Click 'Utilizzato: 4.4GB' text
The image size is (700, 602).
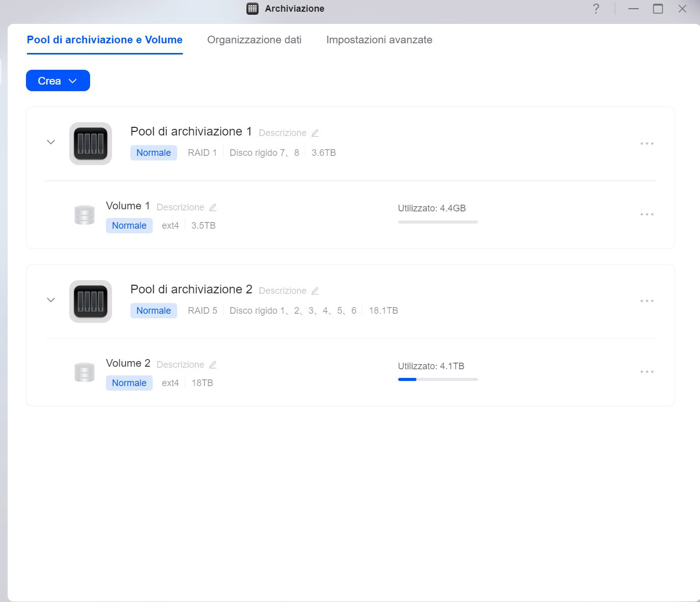coord(432,208)
